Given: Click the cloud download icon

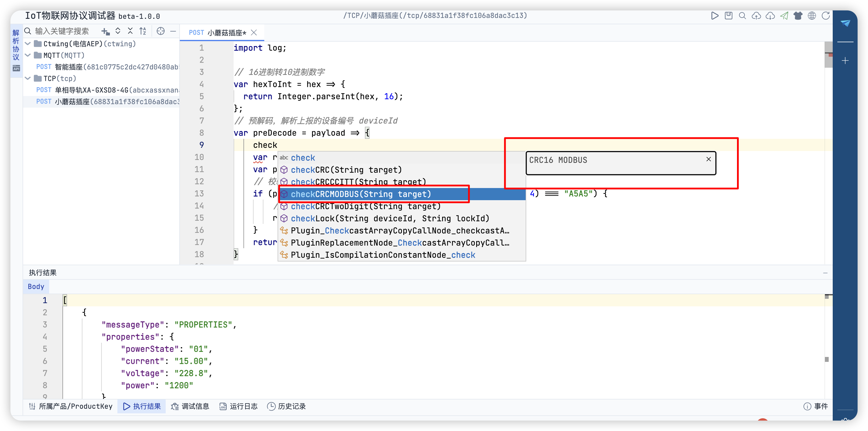Looking at the screenshot, I should 770,16.
